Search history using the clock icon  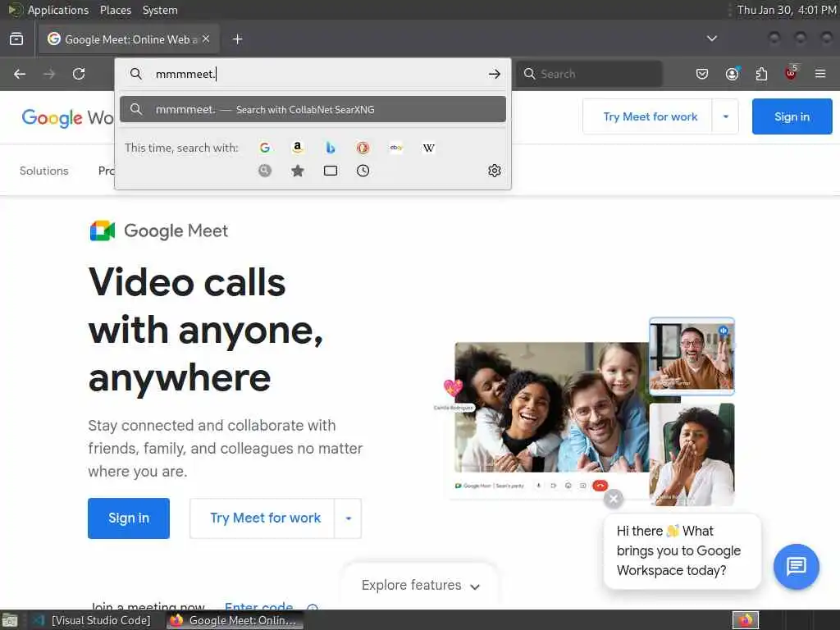point(363,171)
